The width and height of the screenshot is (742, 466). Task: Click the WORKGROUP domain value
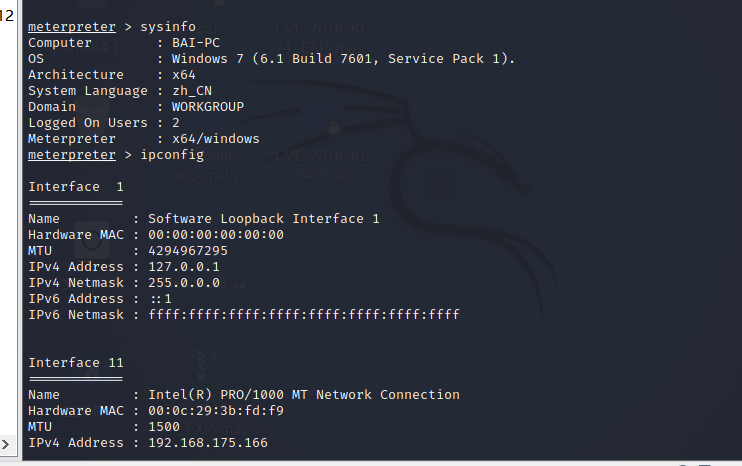point(207,107)
